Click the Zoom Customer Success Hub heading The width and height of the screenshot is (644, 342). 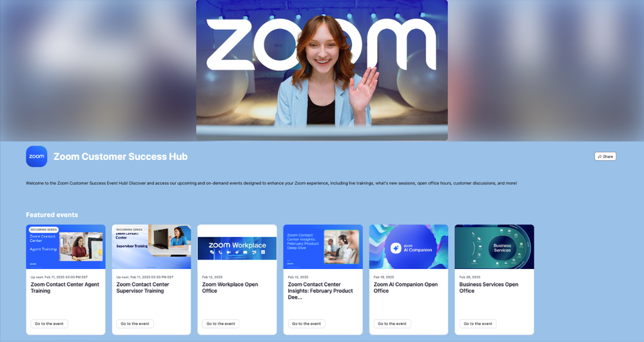[121, 157]
